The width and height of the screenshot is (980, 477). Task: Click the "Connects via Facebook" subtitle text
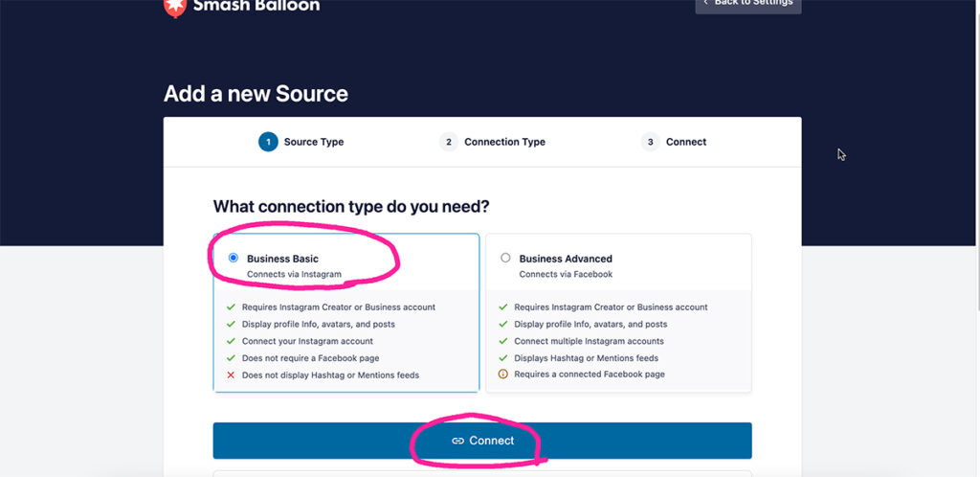point(565,275)
